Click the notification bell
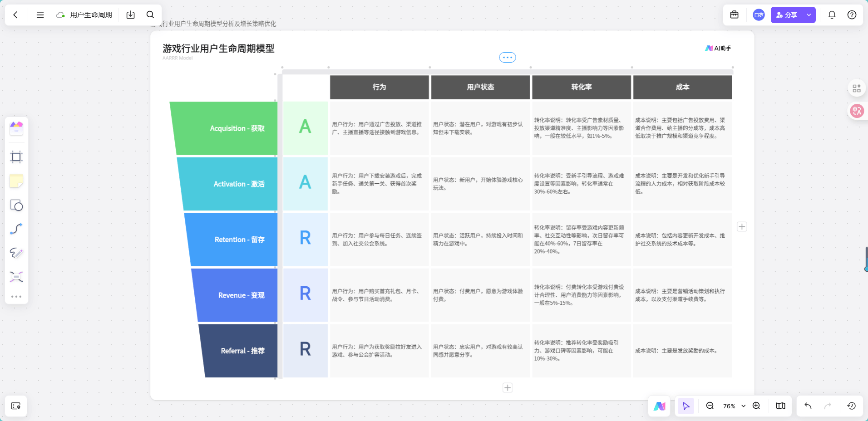This screenshot has width=868, height=421. 832,15
